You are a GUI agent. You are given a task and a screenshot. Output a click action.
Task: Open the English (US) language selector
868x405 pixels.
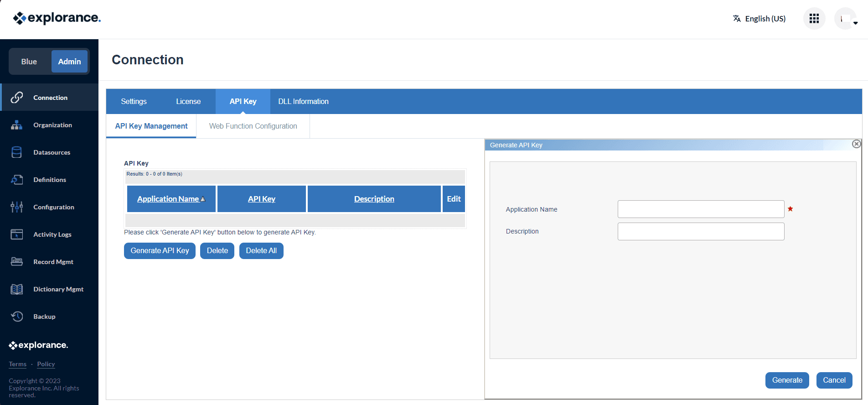(759, 19)
